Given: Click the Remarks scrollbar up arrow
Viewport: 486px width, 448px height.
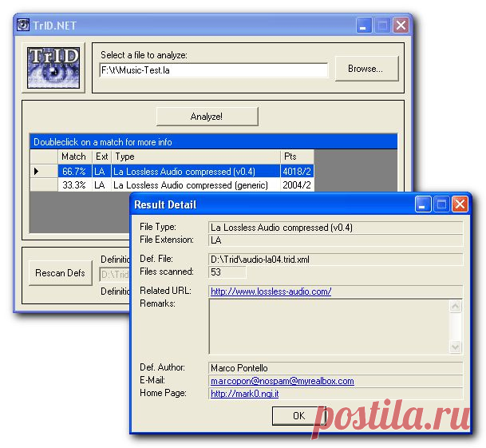Looking at the screenshot, I should coord(456,306).
